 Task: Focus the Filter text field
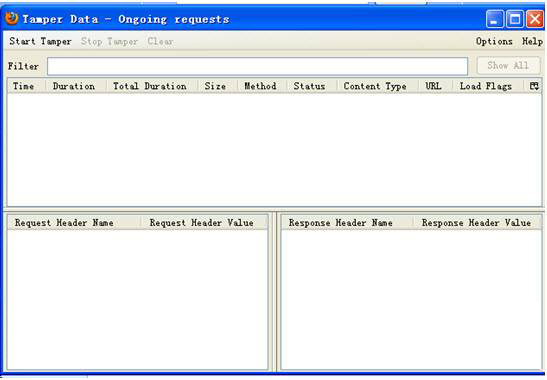pyautogui.click(x=257, y=66)
